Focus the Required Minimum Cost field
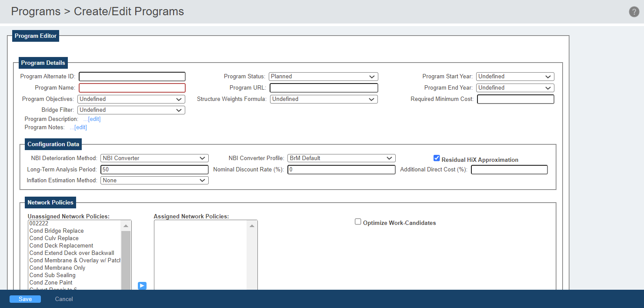This screenshot has height=308, width=644. (x=516, y=99)
